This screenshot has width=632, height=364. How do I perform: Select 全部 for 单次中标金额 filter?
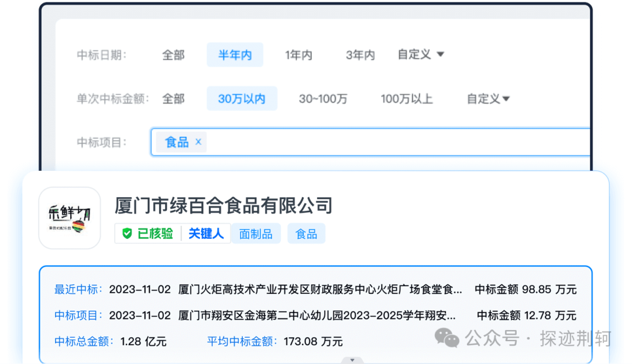click(173, 99)
